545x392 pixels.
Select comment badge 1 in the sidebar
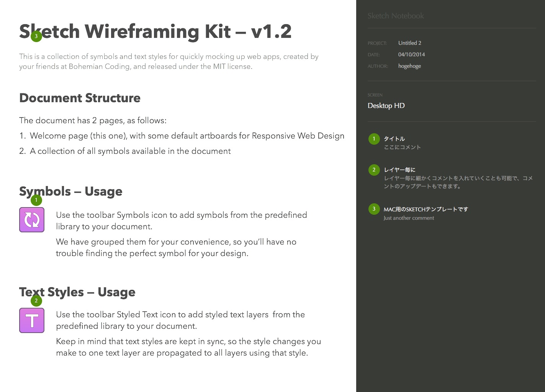tap(374, 139)
